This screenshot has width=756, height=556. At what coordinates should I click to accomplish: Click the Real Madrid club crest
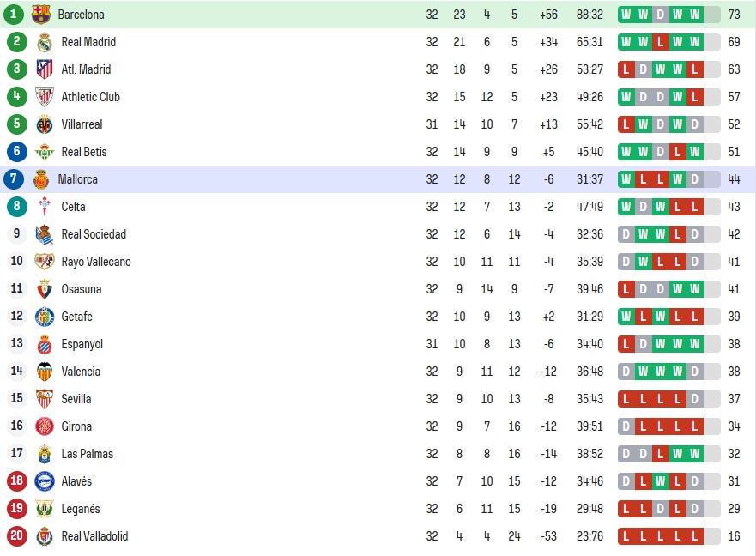pyautogui.click(x=45, y=42)
